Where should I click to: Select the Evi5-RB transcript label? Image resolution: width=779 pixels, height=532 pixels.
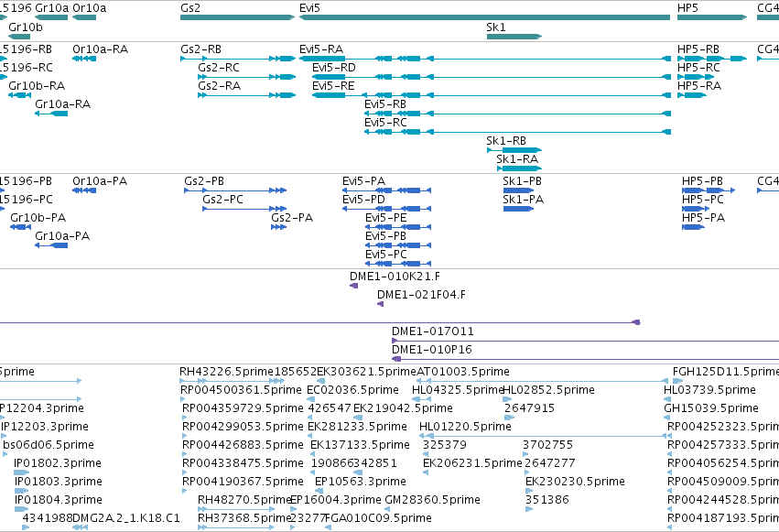(385, 104)
